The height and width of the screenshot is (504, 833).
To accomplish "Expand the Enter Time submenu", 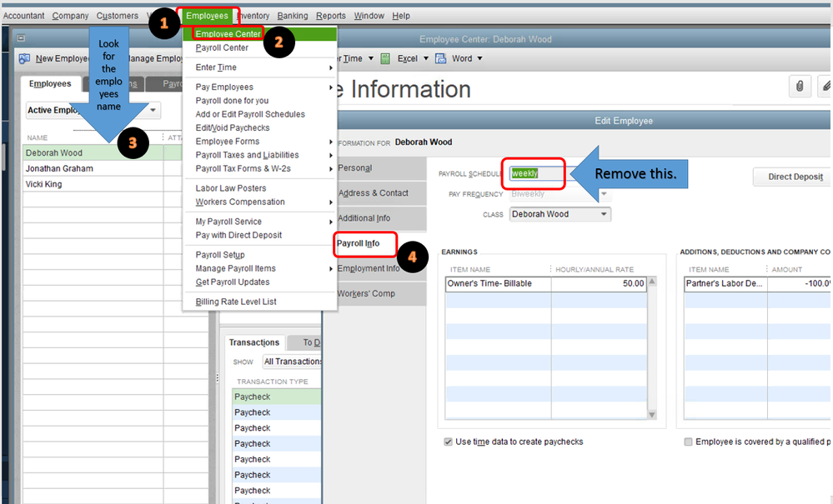I will 330,67.
